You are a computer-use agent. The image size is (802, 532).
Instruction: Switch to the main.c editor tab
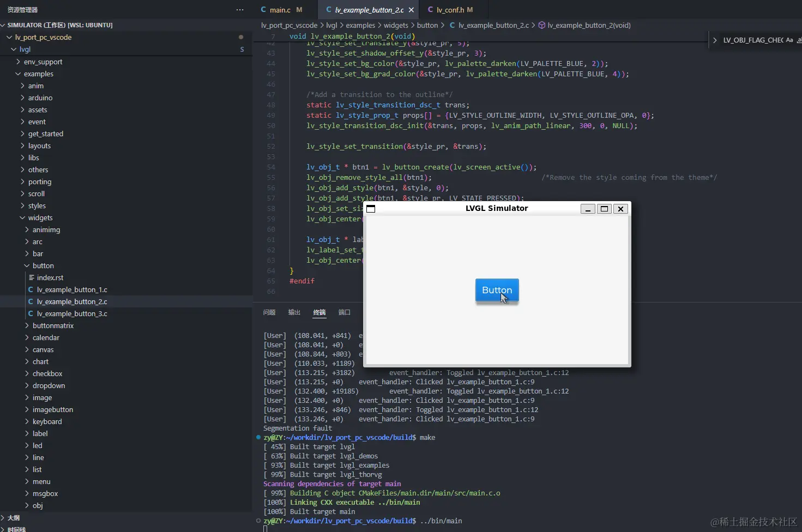[x=280, y=10]
